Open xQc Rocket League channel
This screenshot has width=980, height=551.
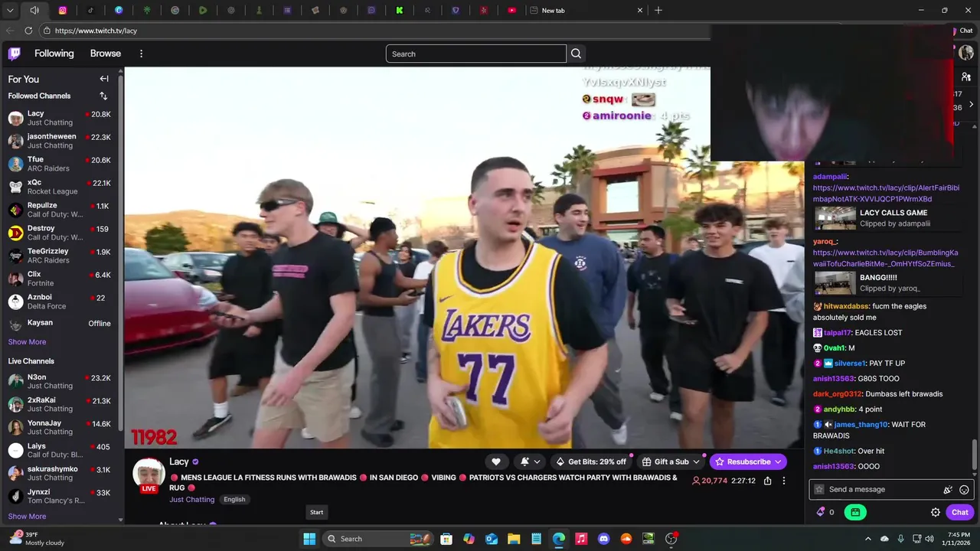tap(60, 187)
